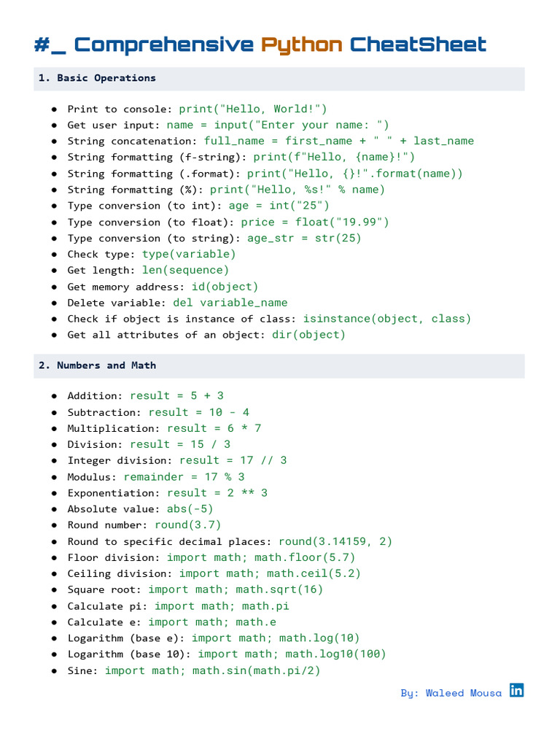Select the "1. Basic Operations" section header
The width and height of the screenshot is (560, 747).
coord(97,78)
